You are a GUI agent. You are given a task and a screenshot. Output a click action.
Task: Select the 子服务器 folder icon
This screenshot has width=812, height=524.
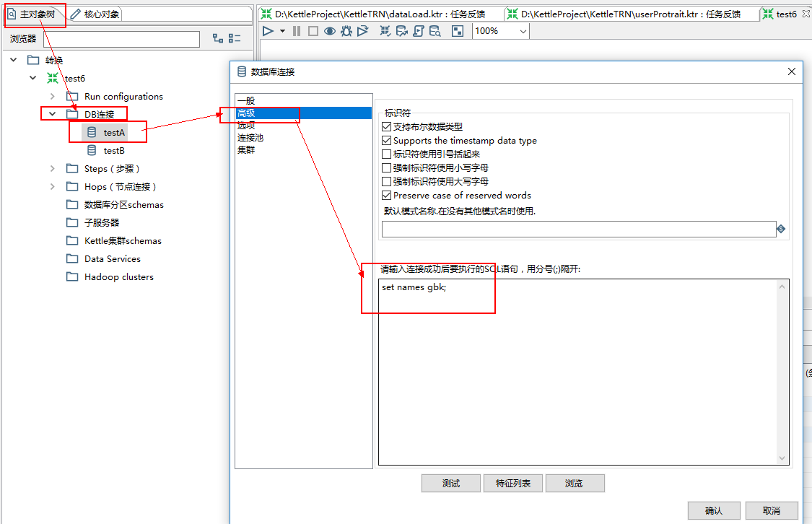pos(72,222)
